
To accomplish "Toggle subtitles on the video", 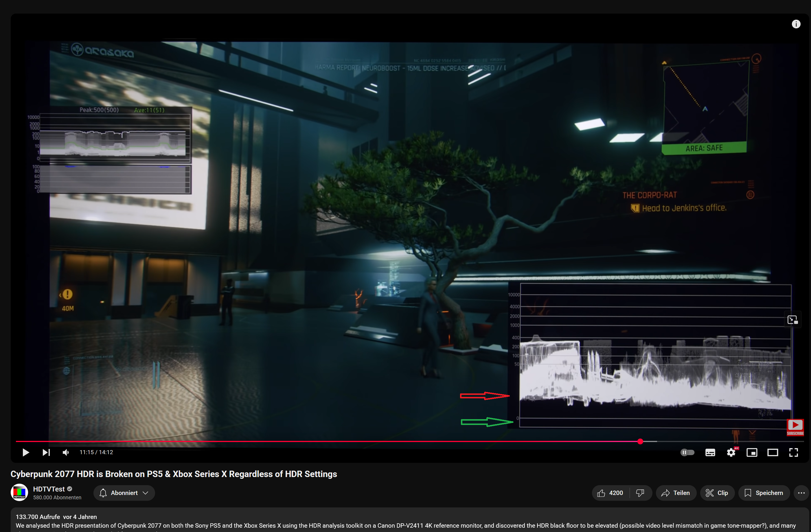I will (710, 452).
